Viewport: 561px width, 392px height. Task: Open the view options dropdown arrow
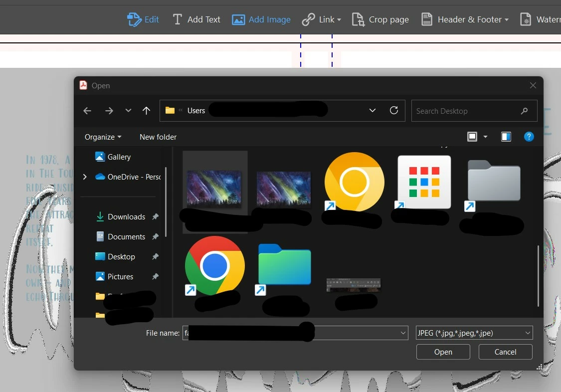point(486,137)
